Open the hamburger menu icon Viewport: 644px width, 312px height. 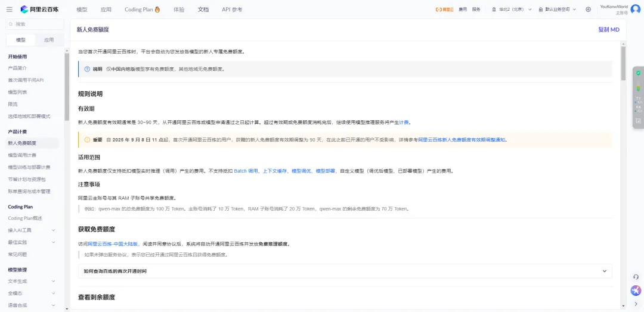pyautogui.click(x=10, y=10)
